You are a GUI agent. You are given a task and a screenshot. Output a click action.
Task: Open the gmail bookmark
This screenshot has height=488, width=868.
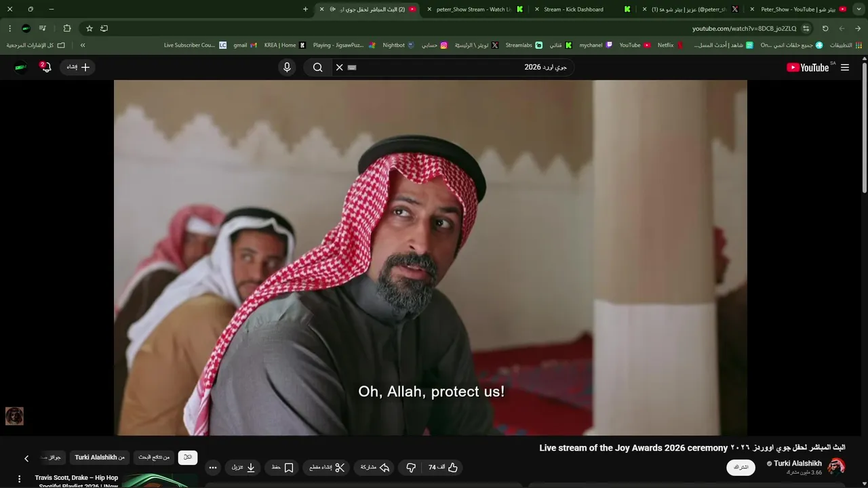245,45
